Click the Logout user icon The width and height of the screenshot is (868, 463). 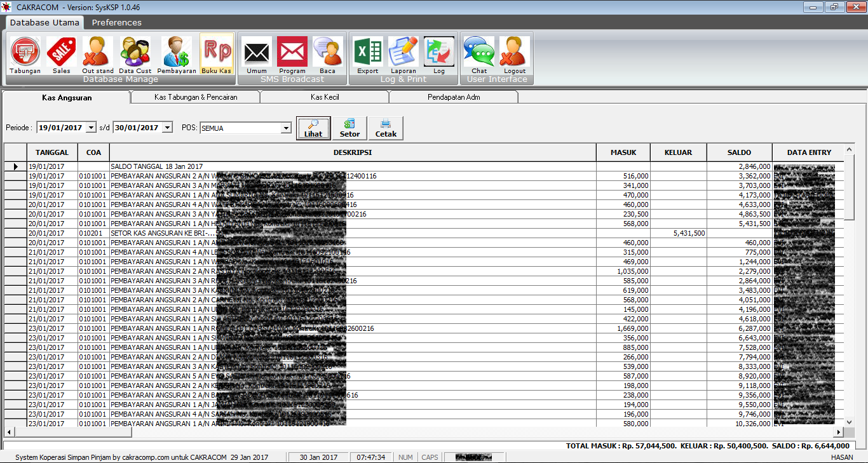tap(515, 52)
